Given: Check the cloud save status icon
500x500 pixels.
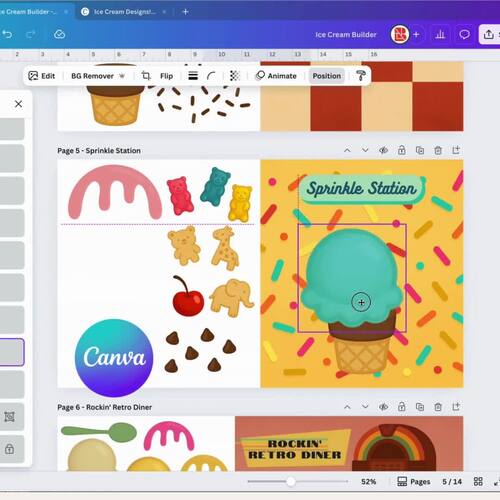Looking at the screenshot, I should tap(59, 34).
